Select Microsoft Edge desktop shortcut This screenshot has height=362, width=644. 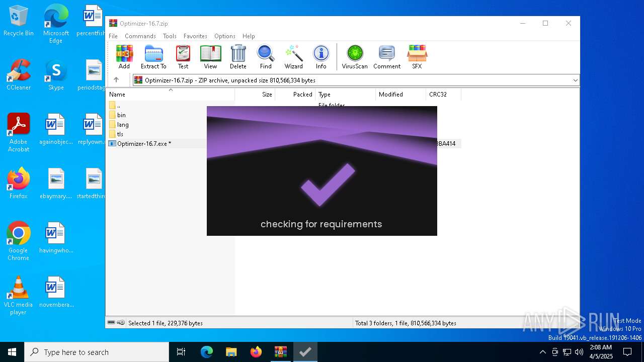point(56,24)
